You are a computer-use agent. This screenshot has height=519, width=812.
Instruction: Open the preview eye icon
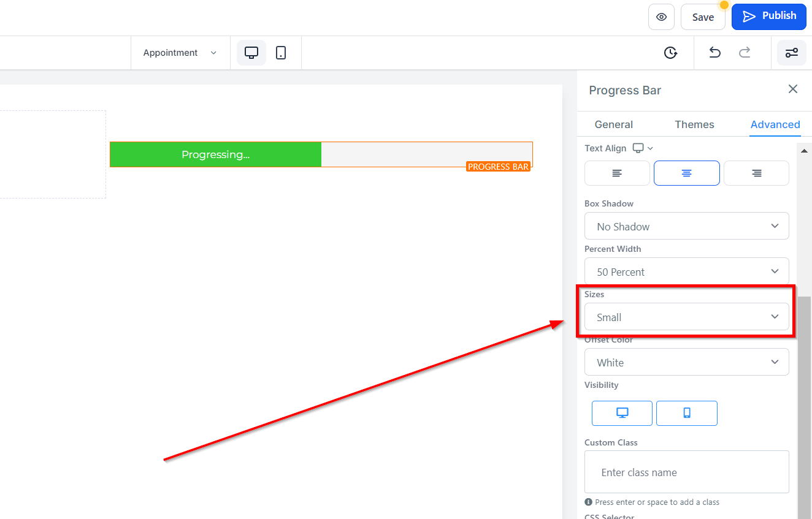click(661, 17)
